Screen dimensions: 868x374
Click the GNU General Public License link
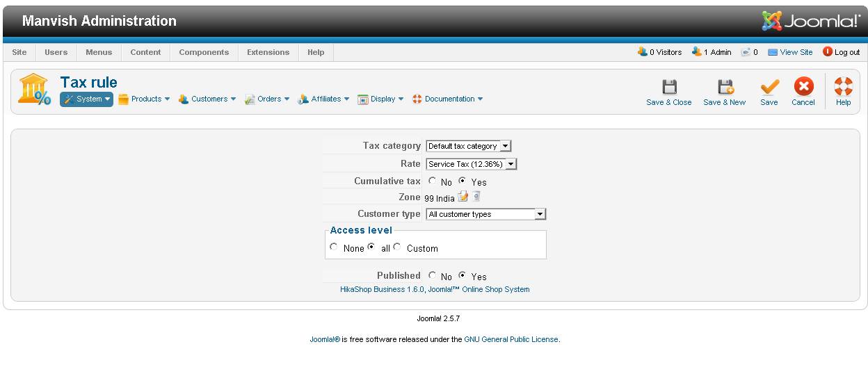tap(511, 339)
